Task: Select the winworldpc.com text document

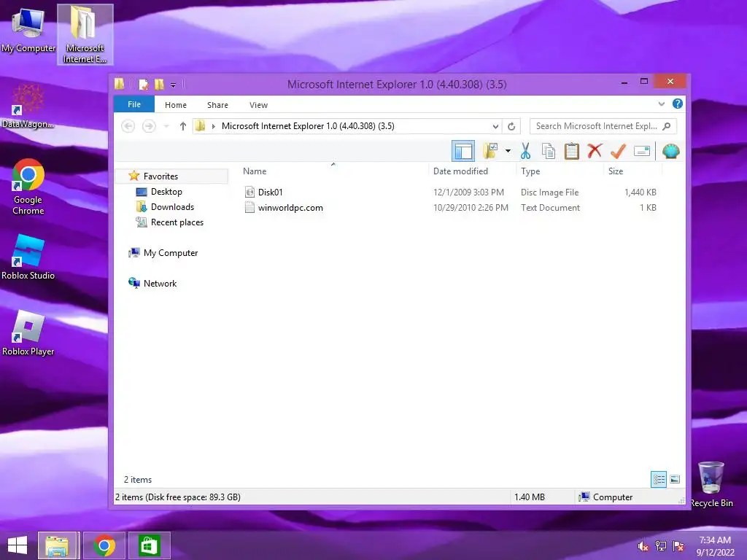Action: click(x=290, y=208)
